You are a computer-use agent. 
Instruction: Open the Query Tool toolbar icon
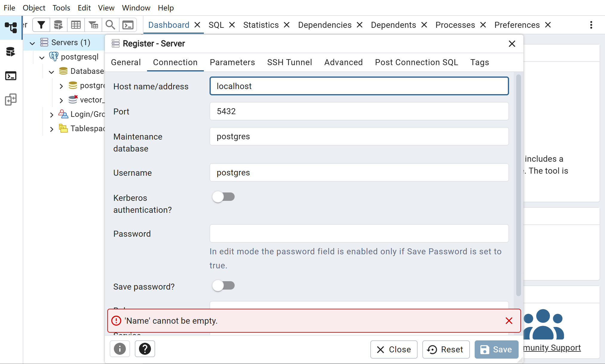(x=58, y=25)
